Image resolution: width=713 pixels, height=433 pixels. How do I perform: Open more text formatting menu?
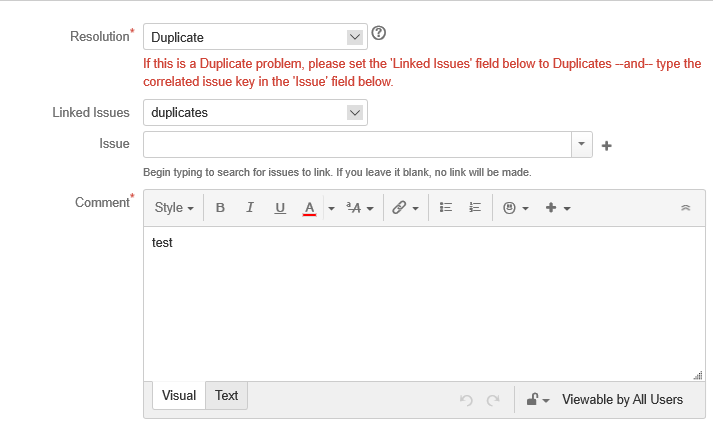coord(360,208)
